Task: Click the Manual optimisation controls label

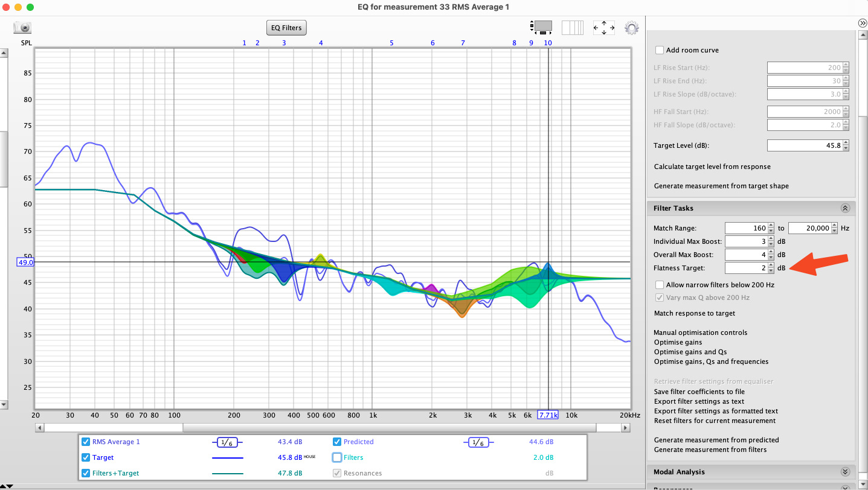Action: tap(700, 332)
